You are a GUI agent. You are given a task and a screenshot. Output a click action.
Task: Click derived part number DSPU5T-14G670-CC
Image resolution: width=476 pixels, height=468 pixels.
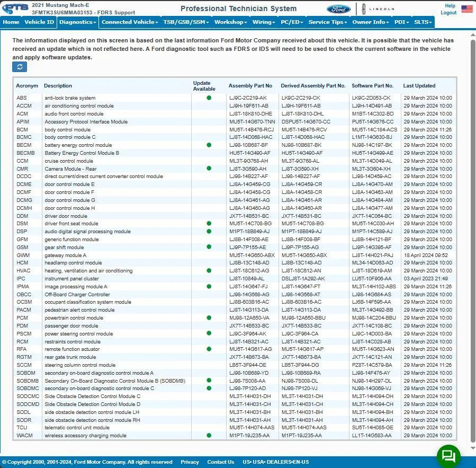pyautogui.click(x=306, y=121)
